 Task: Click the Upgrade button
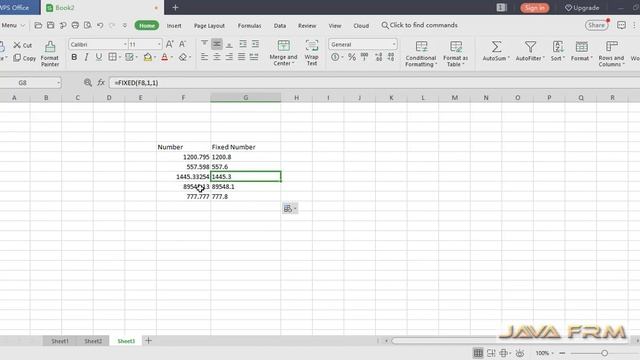(582, 8)
